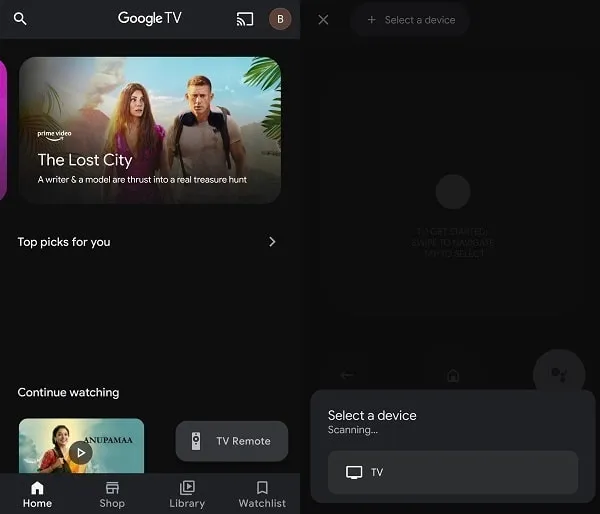Expand Top picks for you chevron
This screenshot has height=514, width=600.
(x=272, y=242)
